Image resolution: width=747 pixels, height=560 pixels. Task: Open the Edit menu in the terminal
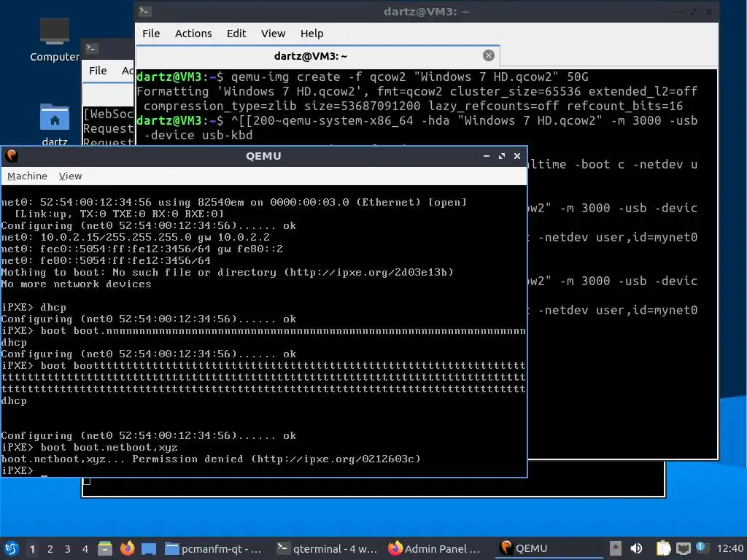point(236,34)
